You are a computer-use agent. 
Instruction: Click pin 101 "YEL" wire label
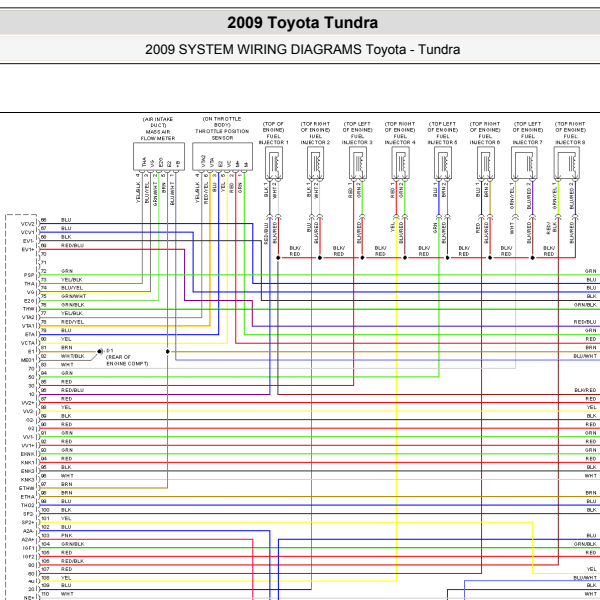pyautogui.click(x=66, y=518)
